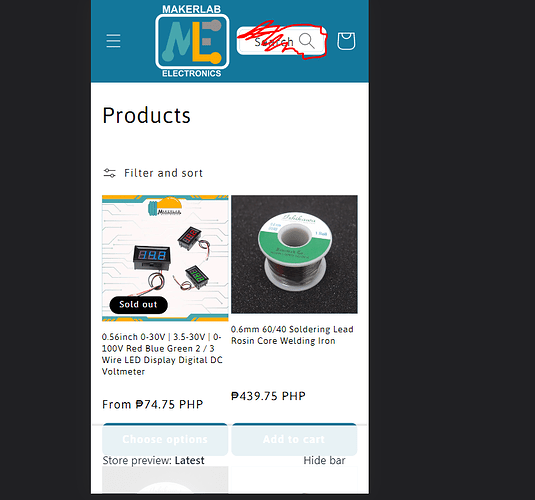Click the magnifying glass search icon
535x500 pixels.
306,41
